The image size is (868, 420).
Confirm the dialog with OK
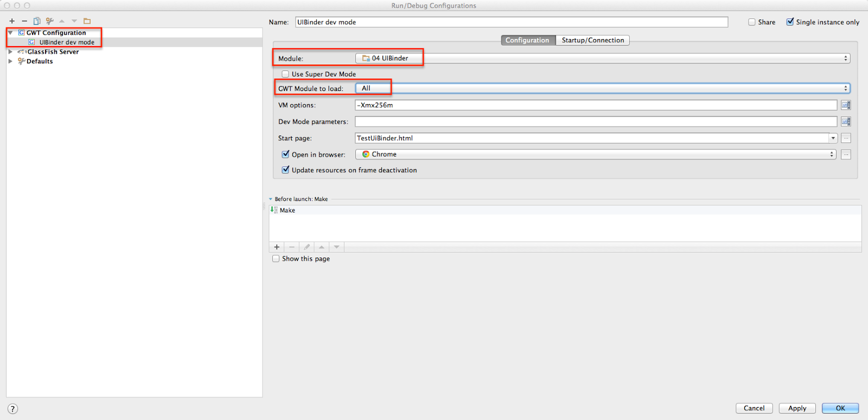tap(840, 408)
